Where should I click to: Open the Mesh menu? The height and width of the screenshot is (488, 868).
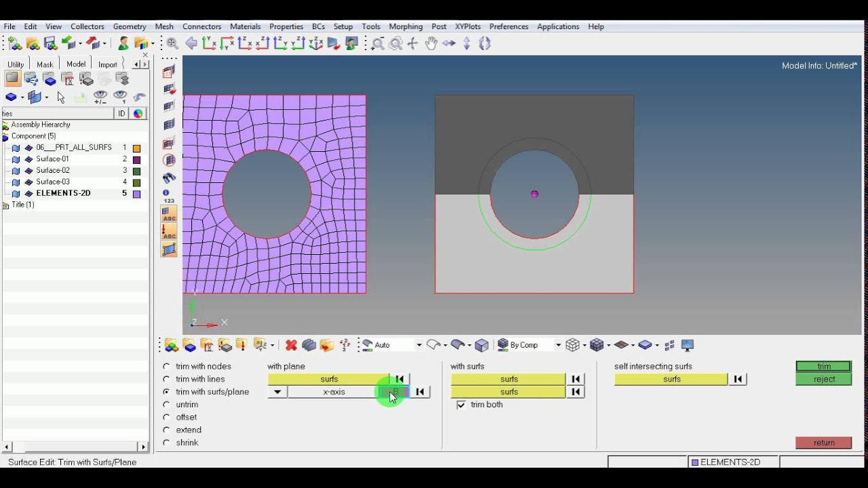[x=164, y=26]
